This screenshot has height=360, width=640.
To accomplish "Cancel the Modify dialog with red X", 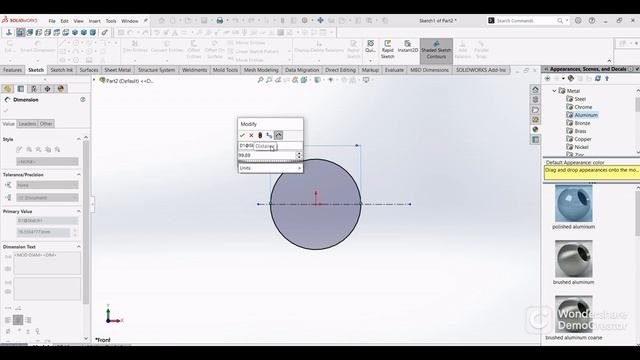I will click(251, 135).
